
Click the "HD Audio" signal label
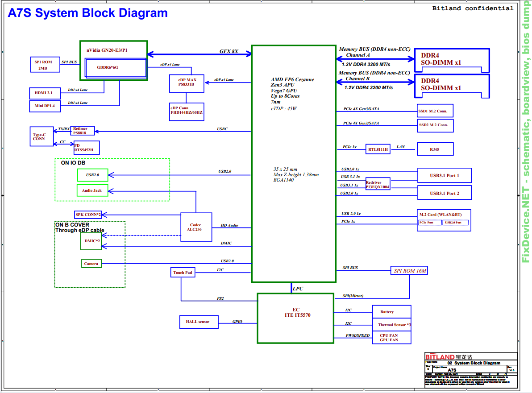tap(229, 225)
